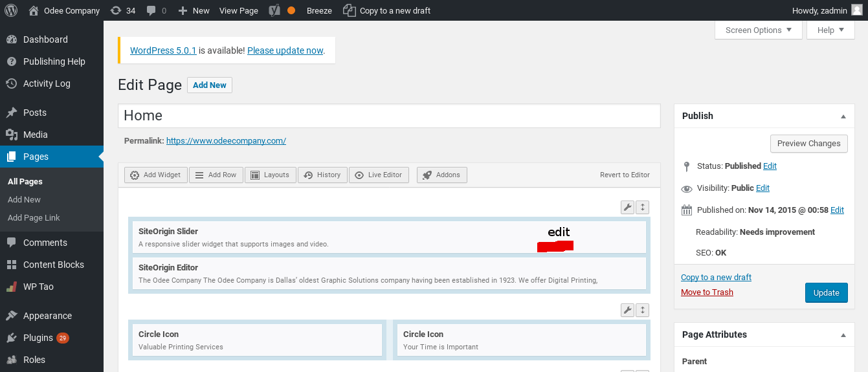Viewport: 868px width, 372px height.
Task: Open Content Blocks in the sidebar
Action: (x=52, y=265)
